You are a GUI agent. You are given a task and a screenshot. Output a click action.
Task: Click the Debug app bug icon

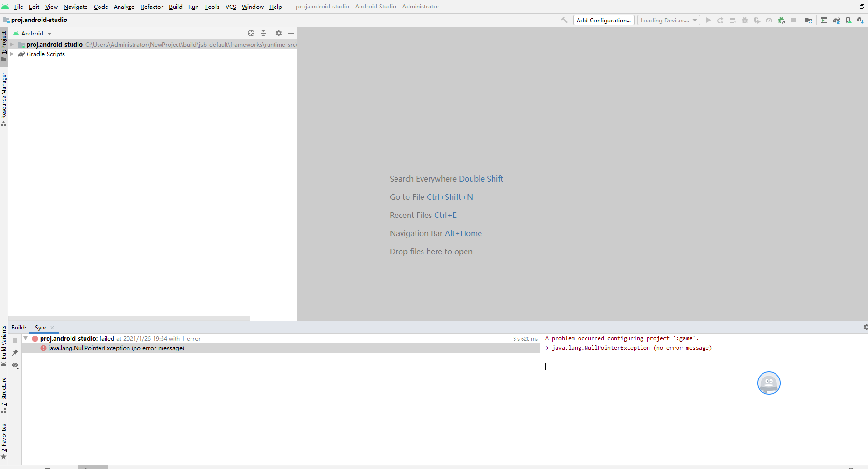click(x=745, y=20)
